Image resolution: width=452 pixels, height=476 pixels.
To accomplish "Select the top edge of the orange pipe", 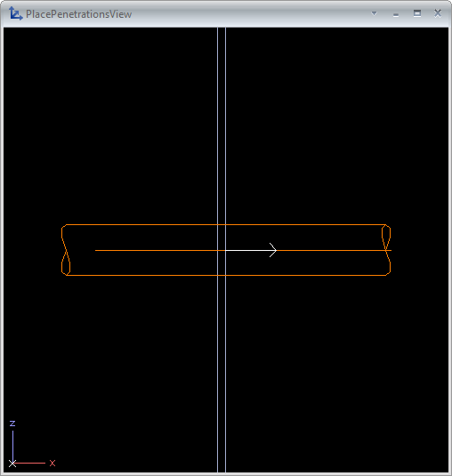I will point(226,224).
